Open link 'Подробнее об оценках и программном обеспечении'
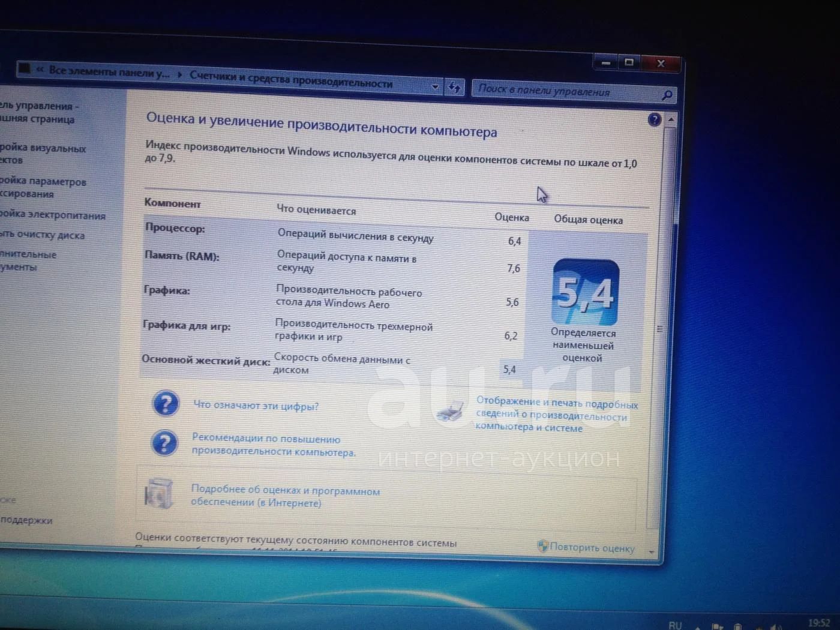 285,497
